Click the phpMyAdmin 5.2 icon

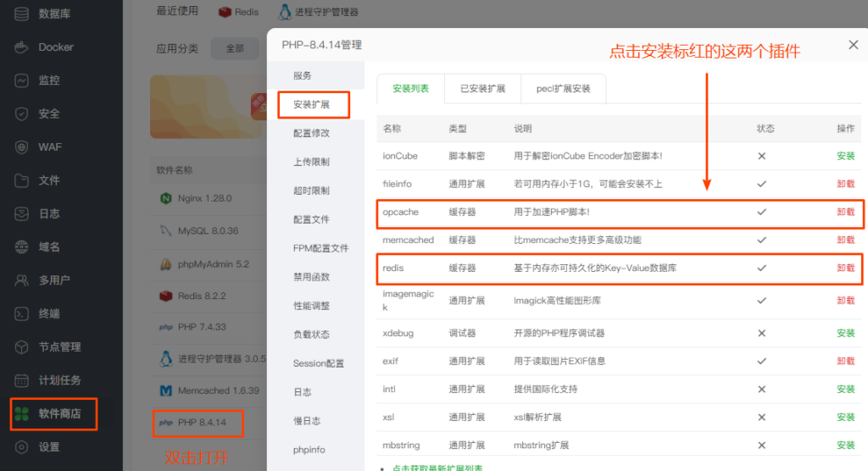coord(165,264)
